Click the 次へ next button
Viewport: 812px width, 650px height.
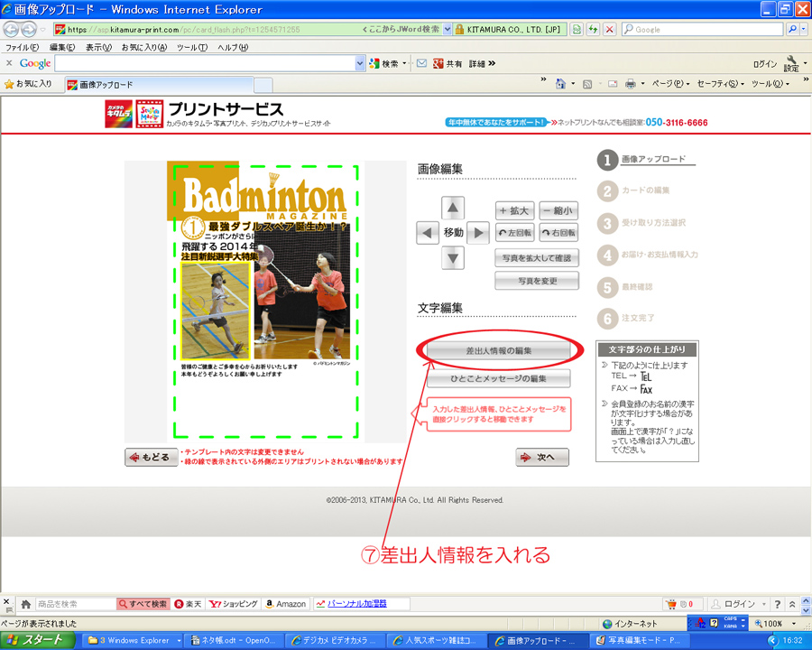(542, 458)
